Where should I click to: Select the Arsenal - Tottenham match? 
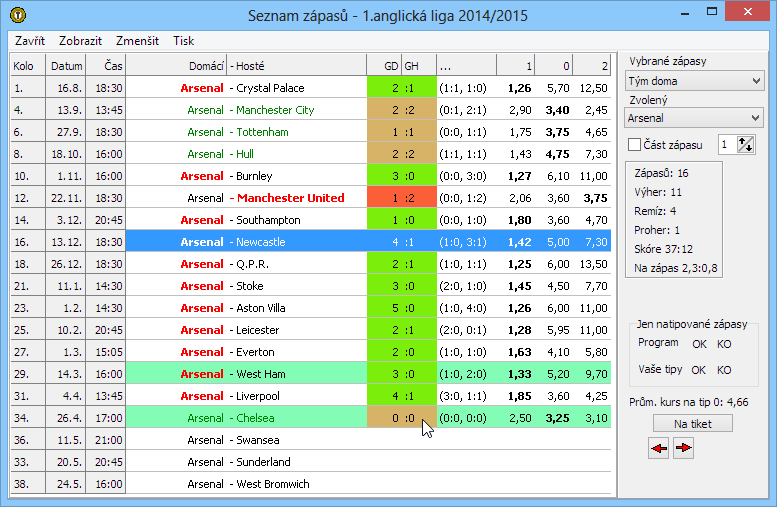point(311,132)
